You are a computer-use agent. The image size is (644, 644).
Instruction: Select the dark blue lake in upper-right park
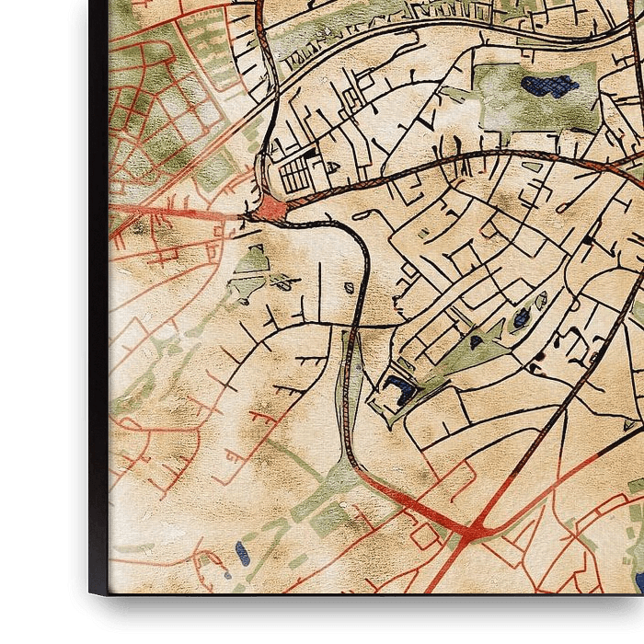(x=548, y=86)
